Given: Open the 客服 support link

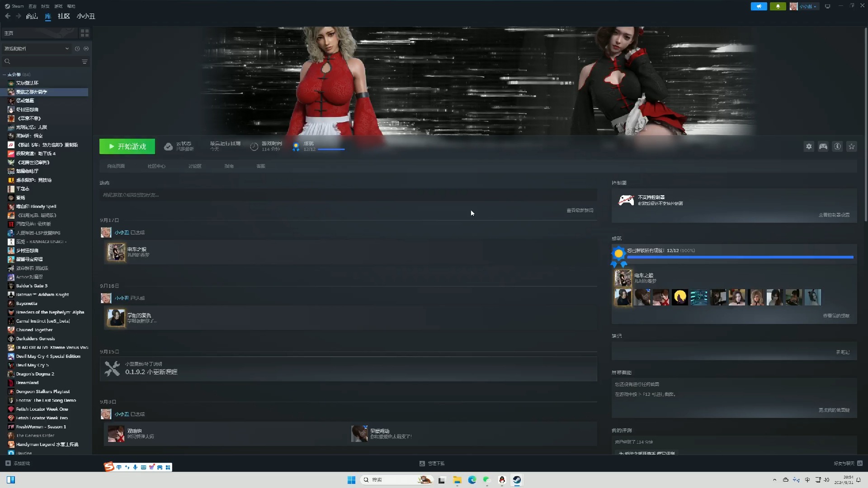Looking at the screenshot, I should coord(261,166).
